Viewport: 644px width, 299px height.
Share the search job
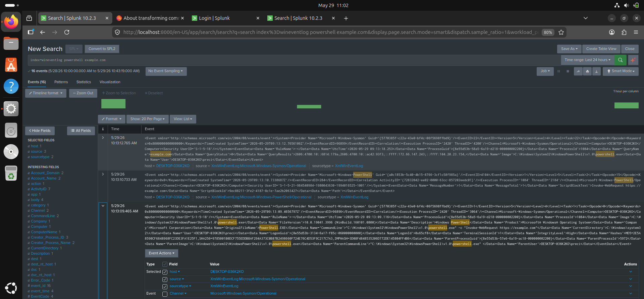pyautogui.click(x=578, y=71)
